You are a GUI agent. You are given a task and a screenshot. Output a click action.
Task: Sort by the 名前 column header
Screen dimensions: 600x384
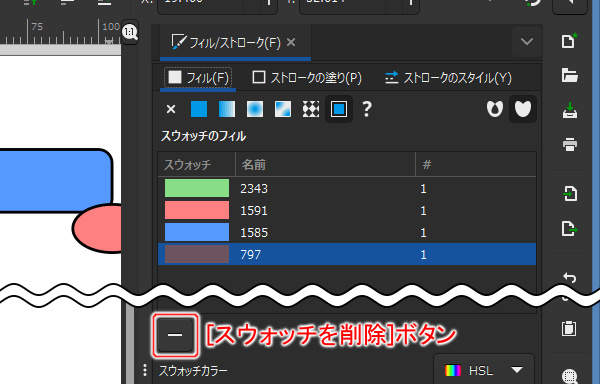[x=325, y=164]
